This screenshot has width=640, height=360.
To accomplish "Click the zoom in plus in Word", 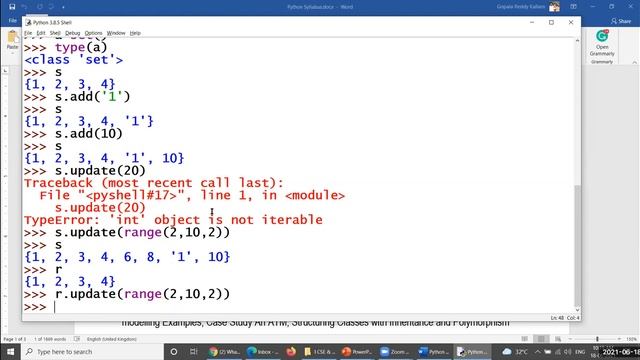I will [620, 339].
